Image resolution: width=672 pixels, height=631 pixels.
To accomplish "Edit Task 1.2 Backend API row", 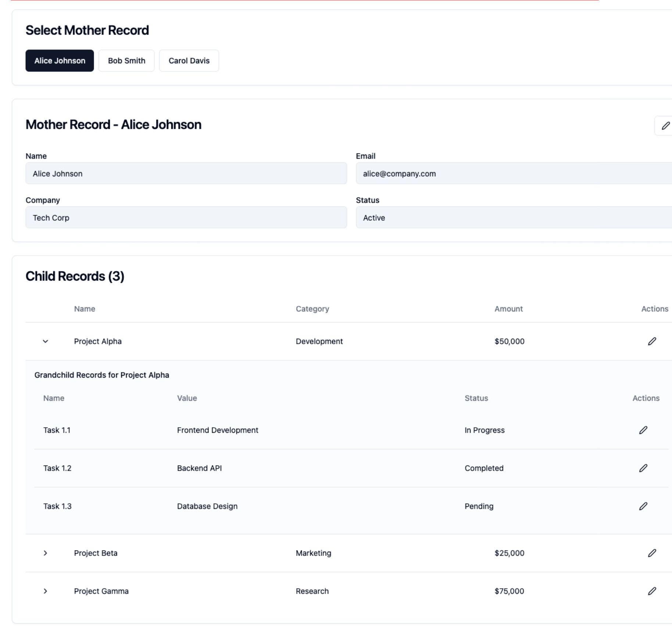I will tap(643, 468).
